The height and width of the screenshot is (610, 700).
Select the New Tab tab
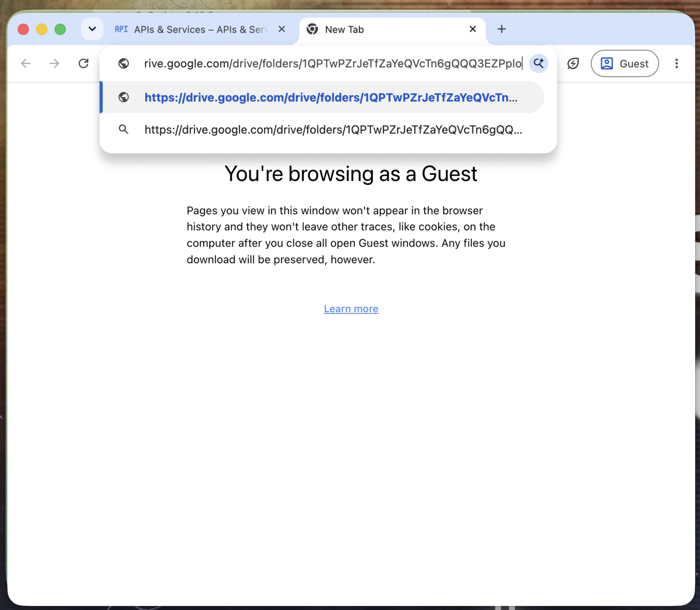(392, 29)
